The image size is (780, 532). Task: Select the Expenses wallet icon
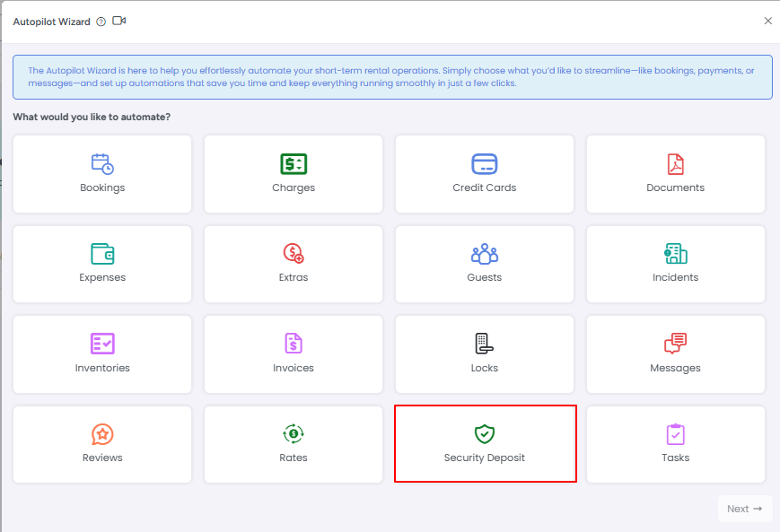coord(102,254)
